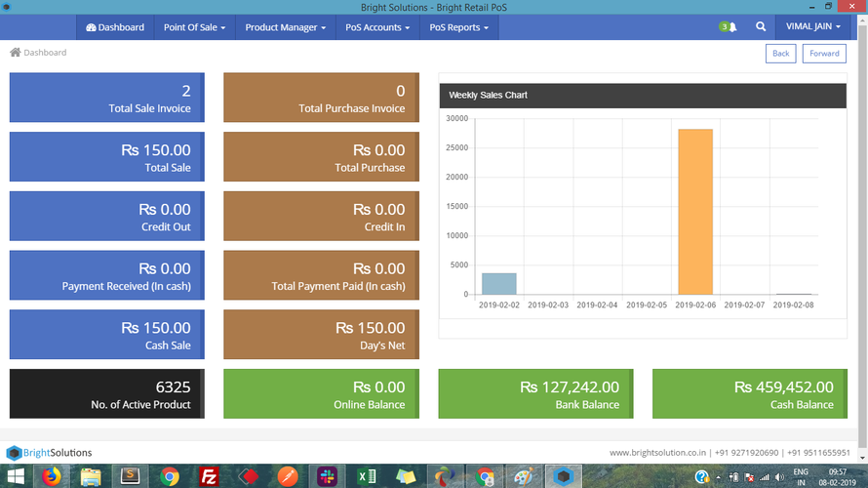Click the app icon in the title bar
Screen dimensions: 868x488
coord(7,7)
